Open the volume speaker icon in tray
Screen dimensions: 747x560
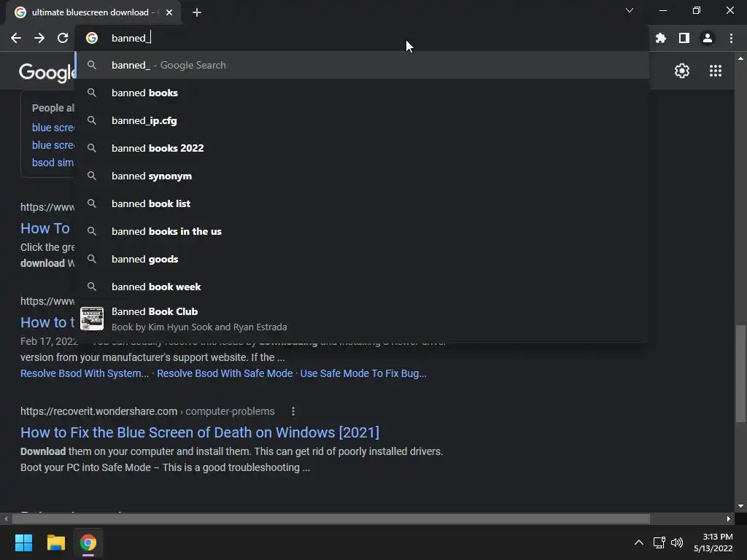coord(676,542)
